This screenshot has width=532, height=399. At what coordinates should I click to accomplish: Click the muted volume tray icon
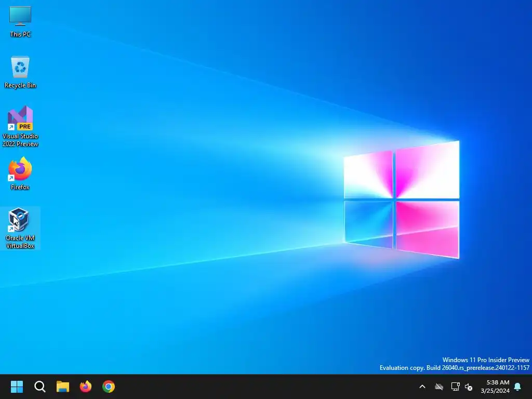click(x=469, y=387)
